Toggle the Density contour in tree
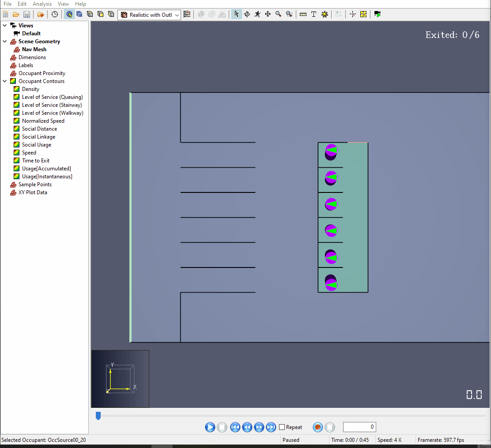The image size is (491, 448). click(30, 89)
